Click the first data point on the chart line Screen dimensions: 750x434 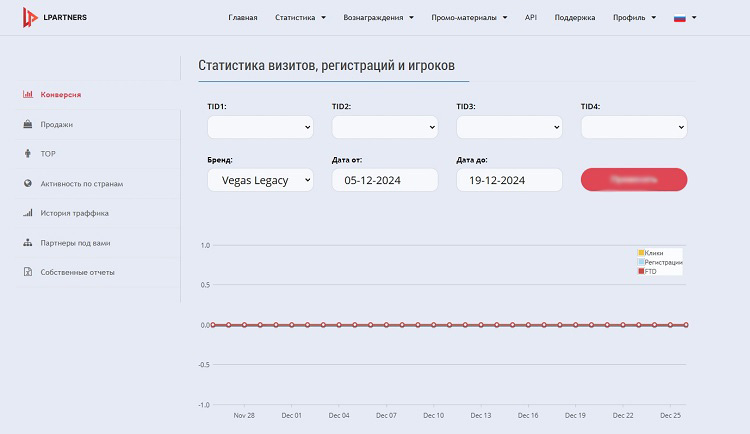[x=213, y=325]
